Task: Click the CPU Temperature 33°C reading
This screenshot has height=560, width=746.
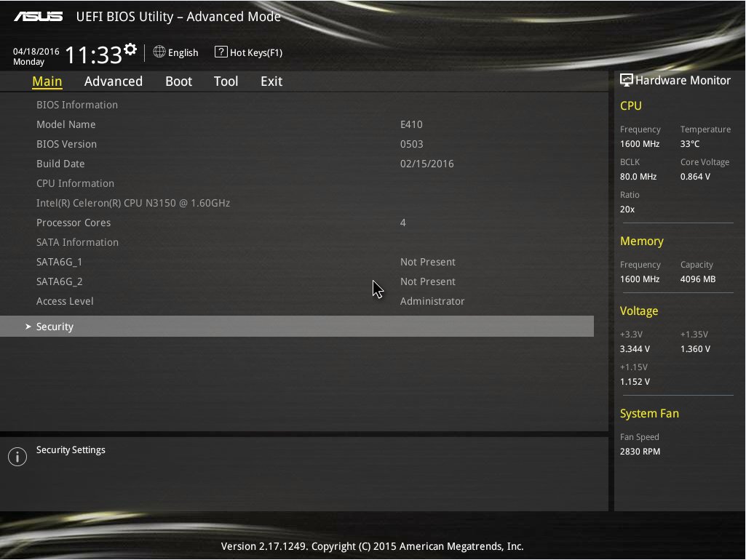Action: click(689, 144)
